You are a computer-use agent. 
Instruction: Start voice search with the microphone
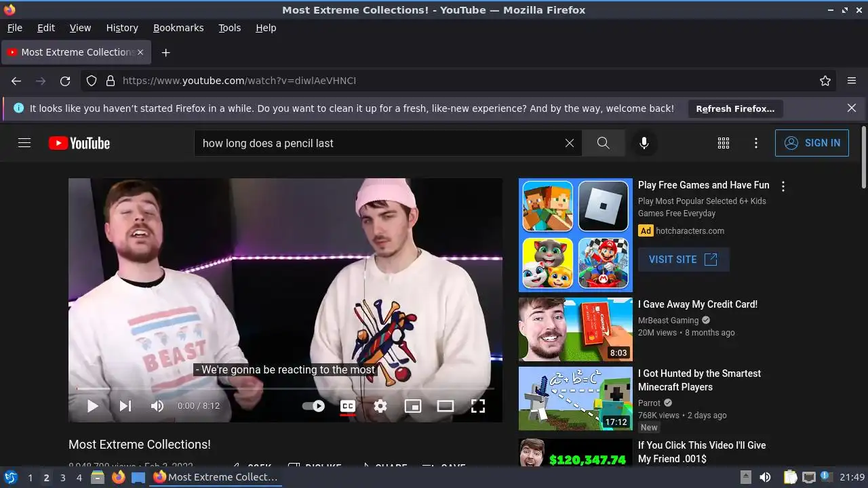click(x=644, y=143)
